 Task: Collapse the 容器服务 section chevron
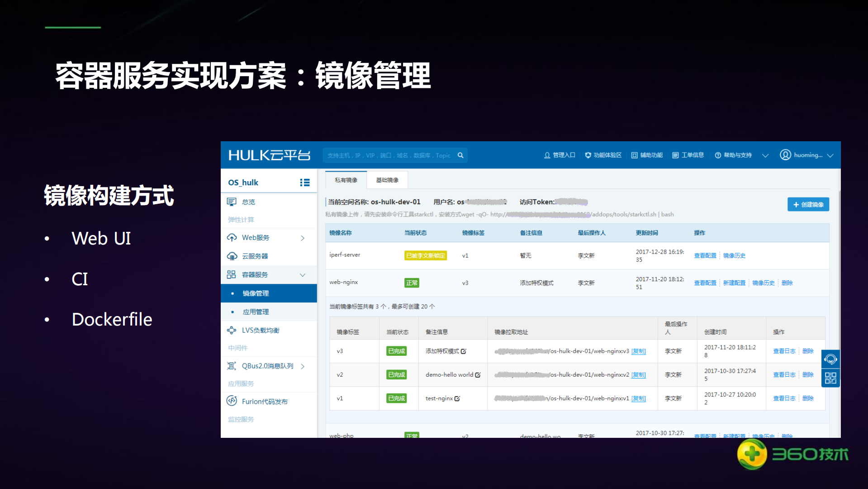[303, 274]
